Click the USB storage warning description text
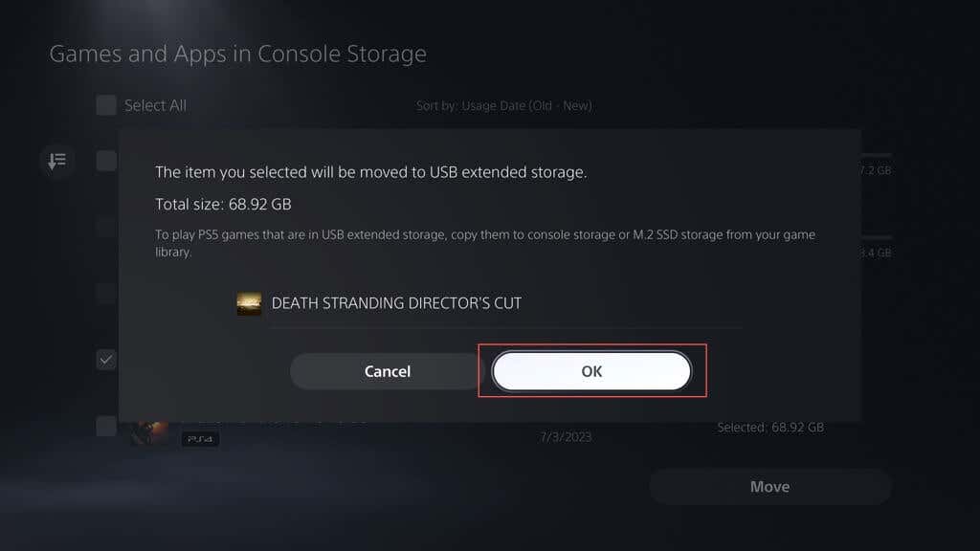The image size is (980, 551). pyautogui.click(x=484, y=241)
